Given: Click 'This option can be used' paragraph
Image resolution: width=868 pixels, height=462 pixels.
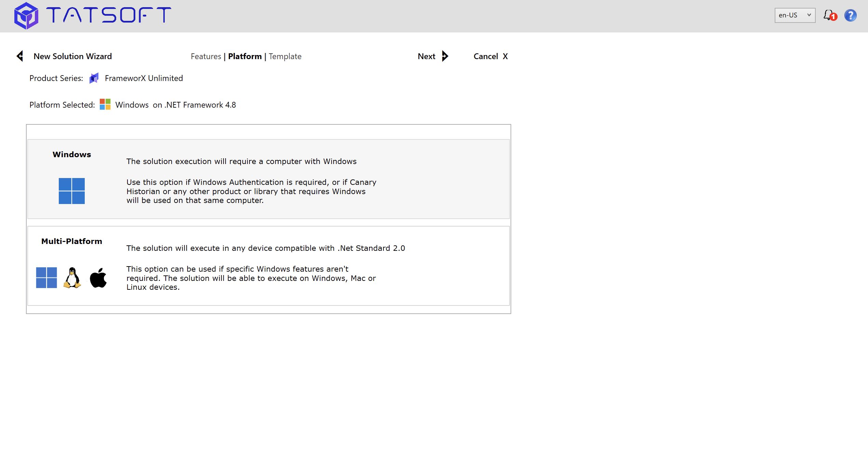Looking at the screenshot, I should (x=251, y=278).
